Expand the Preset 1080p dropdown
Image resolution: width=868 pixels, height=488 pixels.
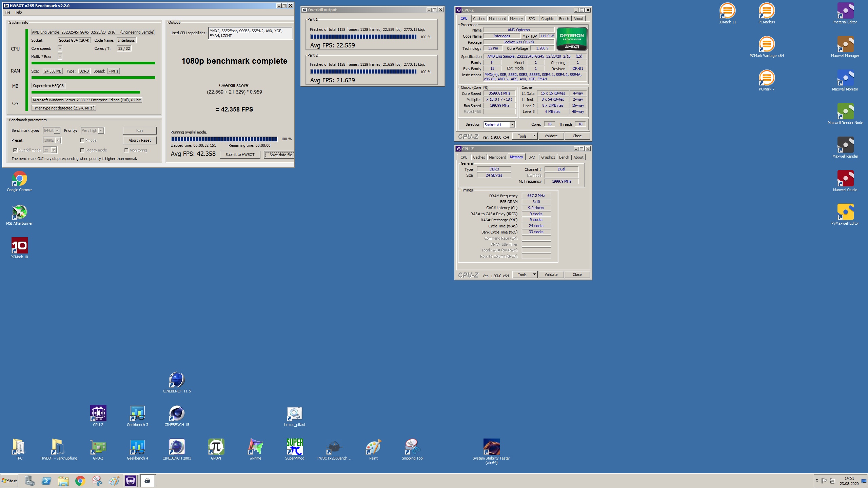[x=58, y=140]
